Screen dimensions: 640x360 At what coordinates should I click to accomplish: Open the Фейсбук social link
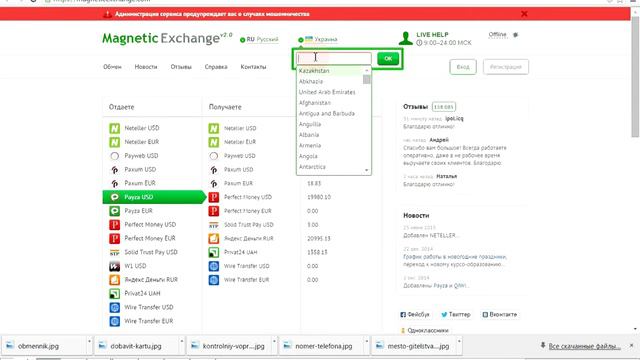click(x=415, y=315)
